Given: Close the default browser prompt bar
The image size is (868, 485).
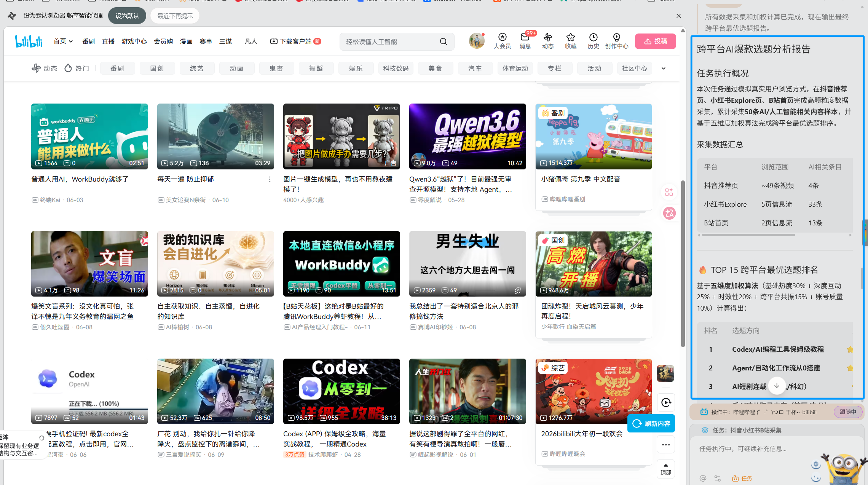Looking at the screenshot, I should click(678, 16).
